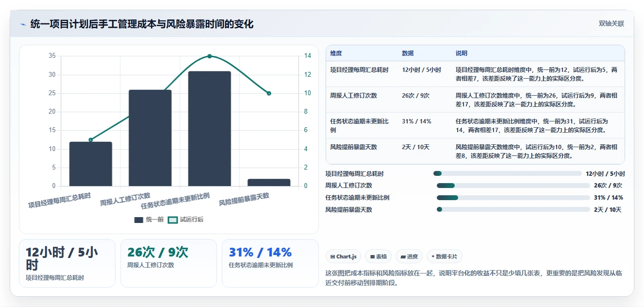
Task: Click the 31% / 14% table value
Action: pyautogui.click(x=416, y=121)
